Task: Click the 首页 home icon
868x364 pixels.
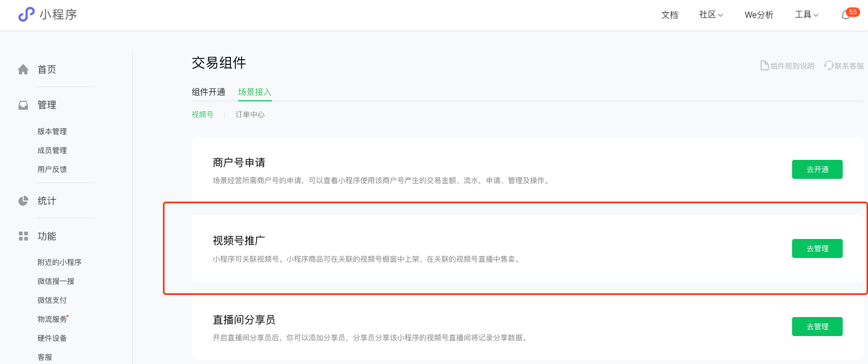Action: pyautogui.click(x=23, y=70)
